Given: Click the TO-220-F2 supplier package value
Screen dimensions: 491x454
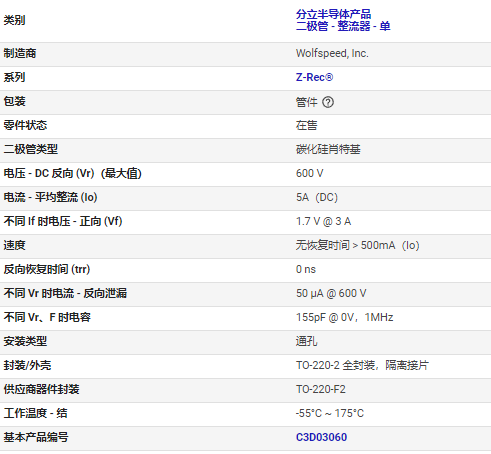Looking at the screenshot, I should pyautogui.click(x=321, y=389).
